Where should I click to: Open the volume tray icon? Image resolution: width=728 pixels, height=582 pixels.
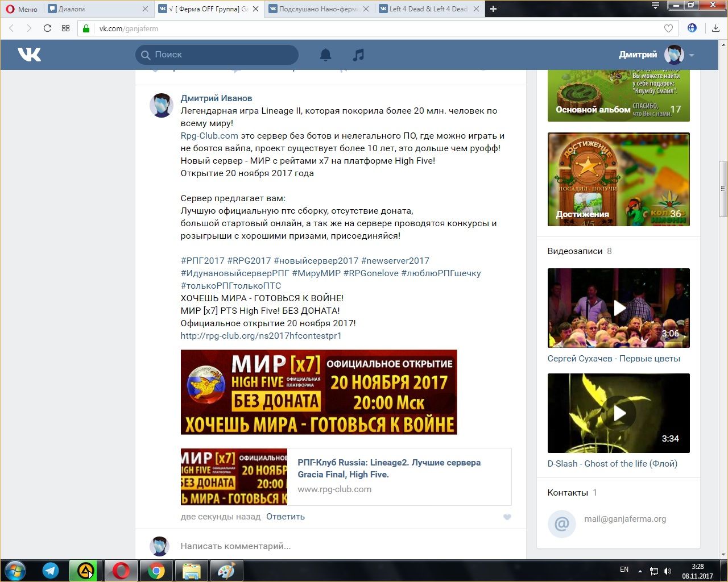coord(667,571)
